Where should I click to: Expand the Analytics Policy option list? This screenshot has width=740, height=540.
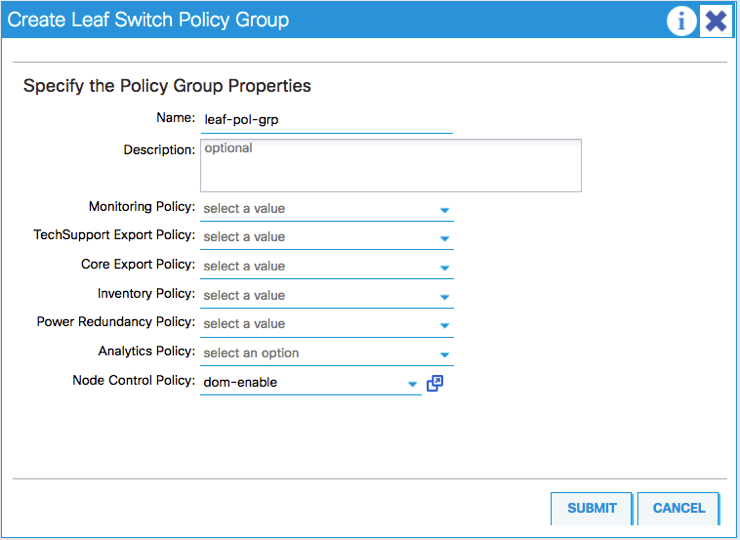445,354
